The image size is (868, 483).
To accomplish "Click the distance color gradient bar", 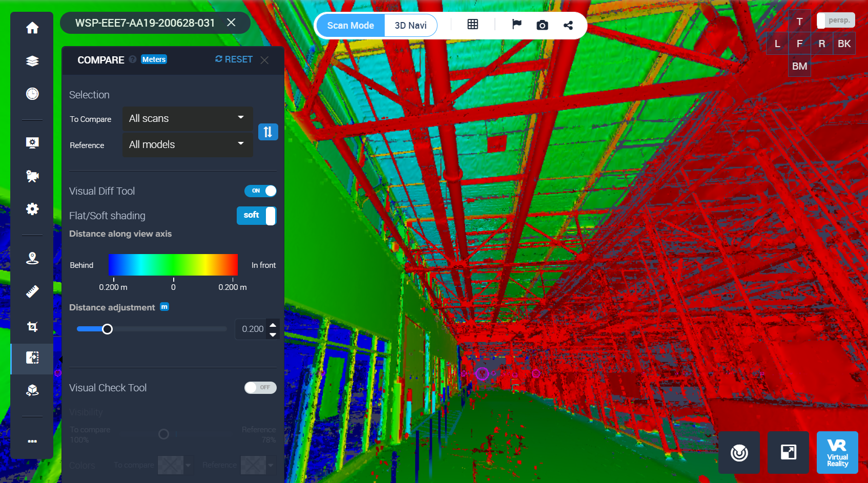I will point(173,265).
